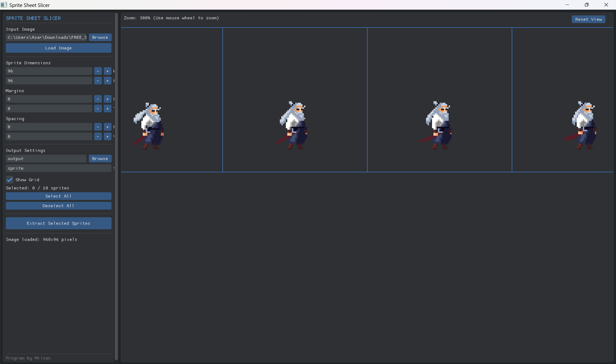Increase sprite height with plus button
Screen dimensions: 616x364
click(107, 81)
